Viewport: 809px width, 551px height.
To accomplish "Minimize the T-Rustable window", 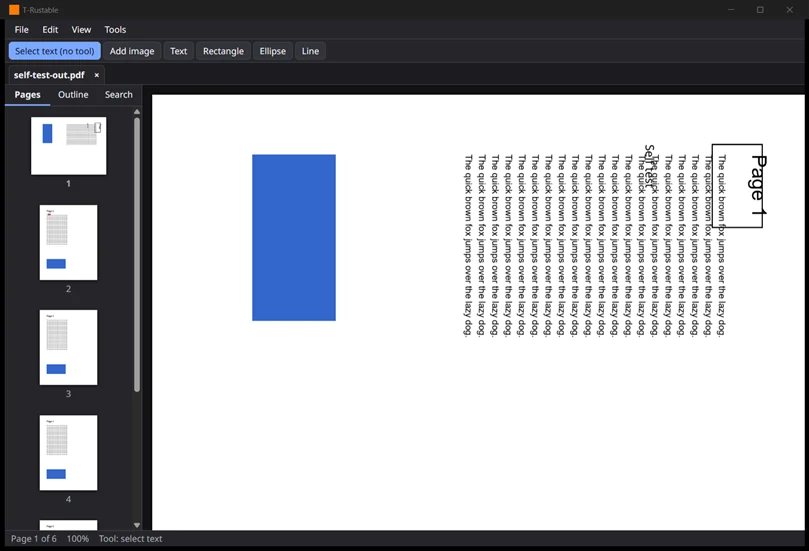I will 731,10.
